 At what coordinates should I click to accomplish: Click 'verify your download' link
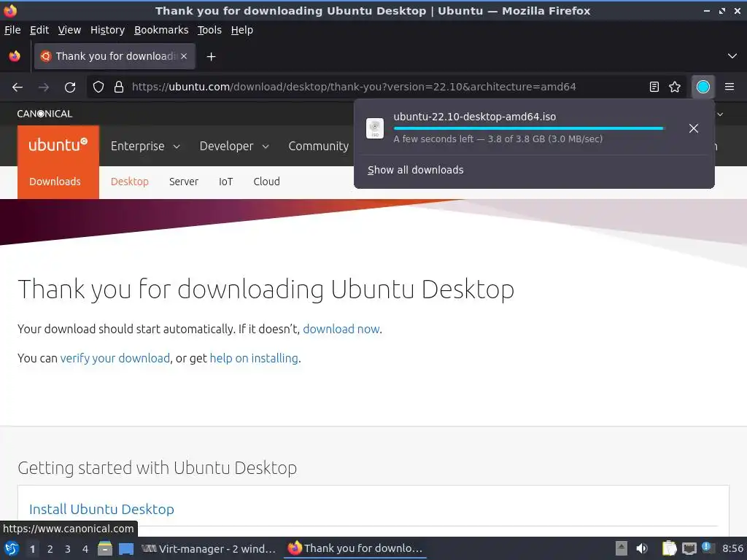point(115,358)
